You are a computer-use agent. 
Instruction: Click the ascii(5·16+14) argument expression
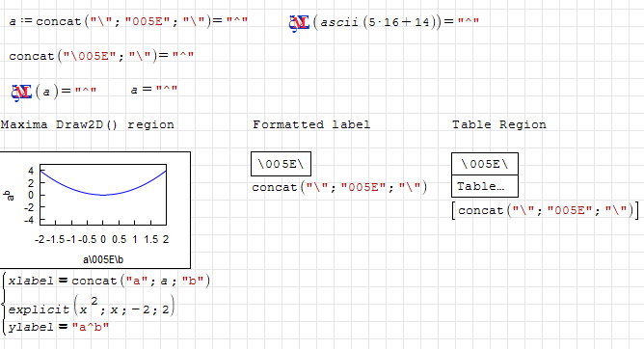(x=375, y=22)
